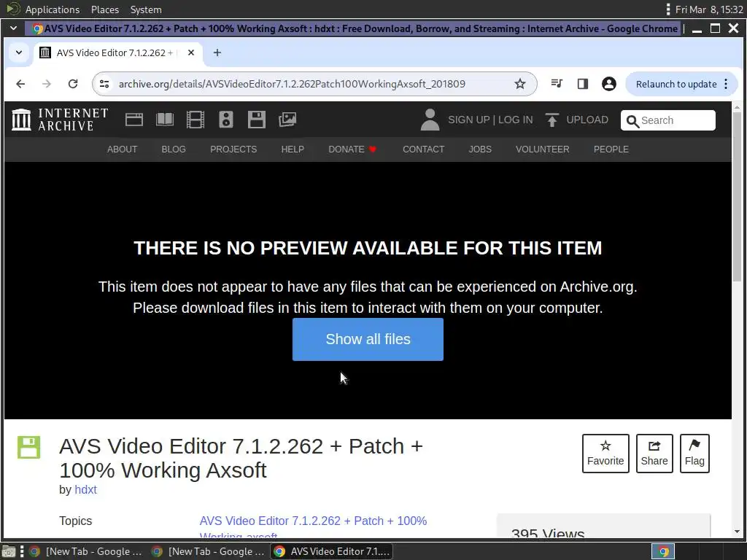Open the ABOUT nav item

pos(122,149)
